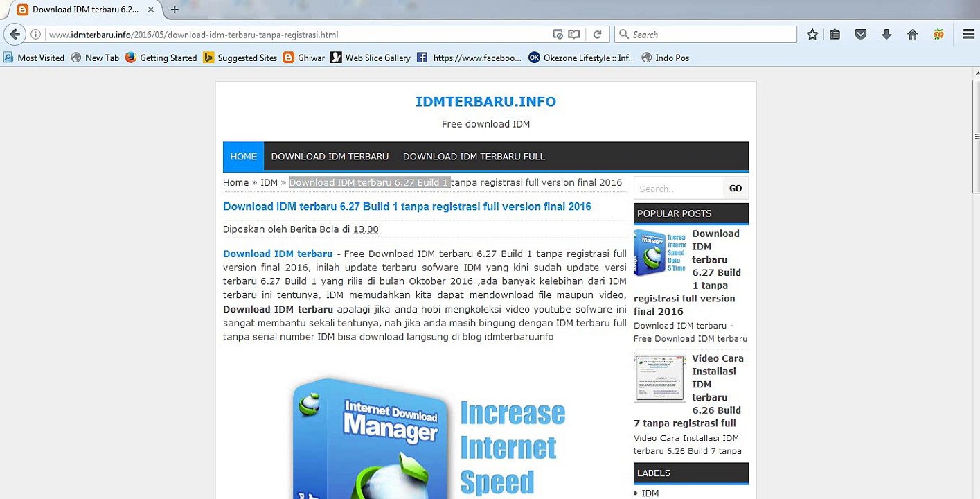Open the Web Slice Gallery bookmark
Image resolution: width=980 pixels, height=499 pixels.
(x=371, y=58)
